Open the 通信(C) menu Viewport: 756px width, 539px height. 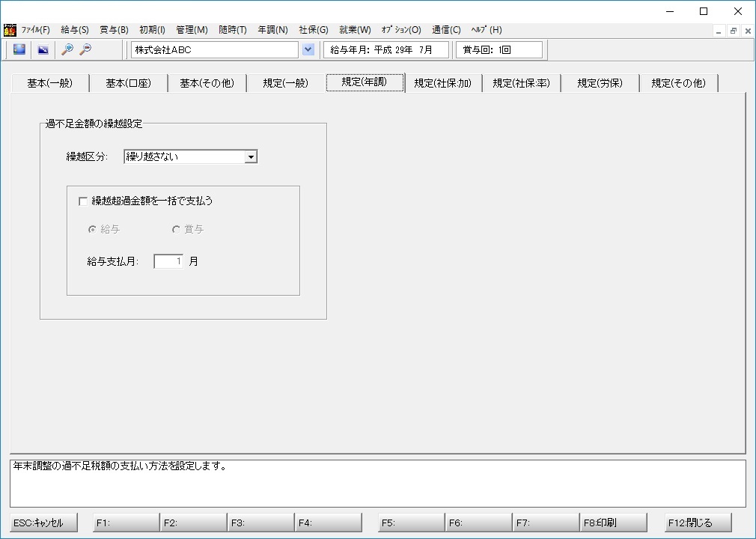pos(446,30)
